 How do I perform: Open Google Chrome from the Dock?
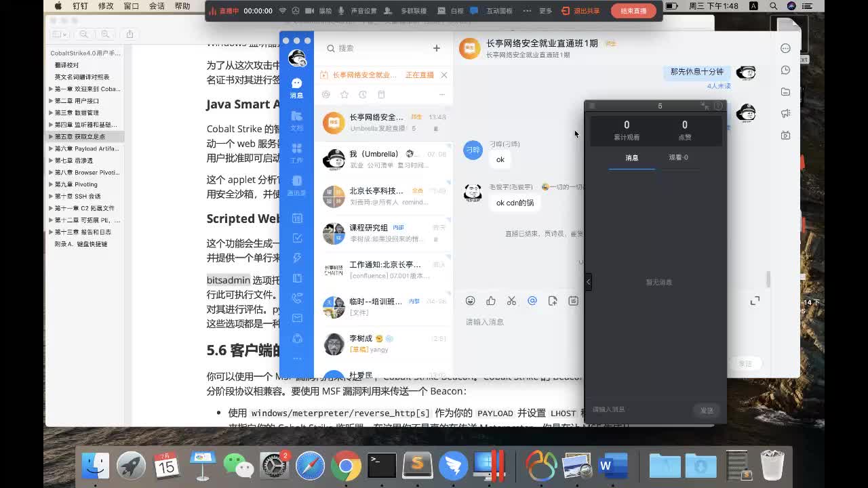pos(346,466)
